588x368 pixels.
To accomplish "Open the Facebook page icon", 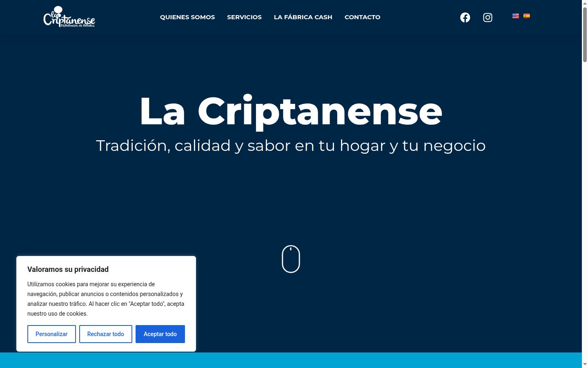I will pyautogui.click(x=465, y=17).
